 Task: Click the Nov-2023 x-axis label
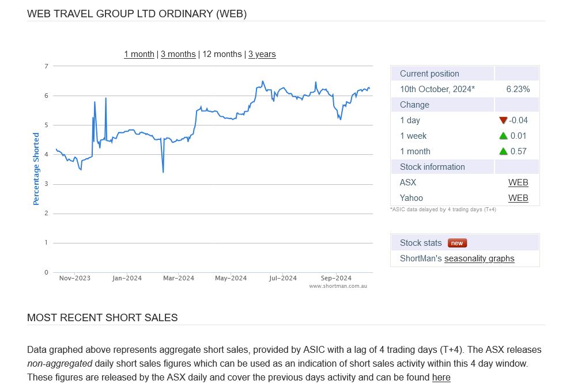point(74,278)
